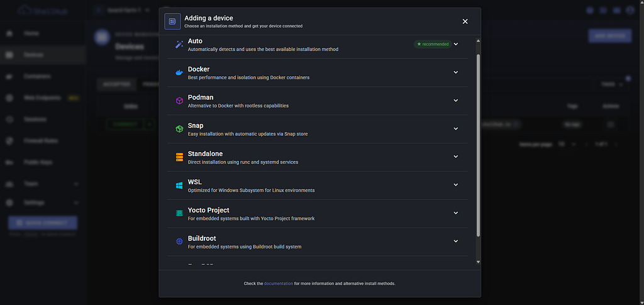Click the Standalone server stack icon
Screen dimensions: 644x305
[x=179, y=157]
